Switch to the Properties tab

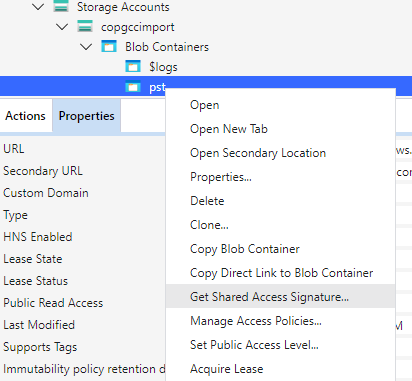[x=86, y=116]
